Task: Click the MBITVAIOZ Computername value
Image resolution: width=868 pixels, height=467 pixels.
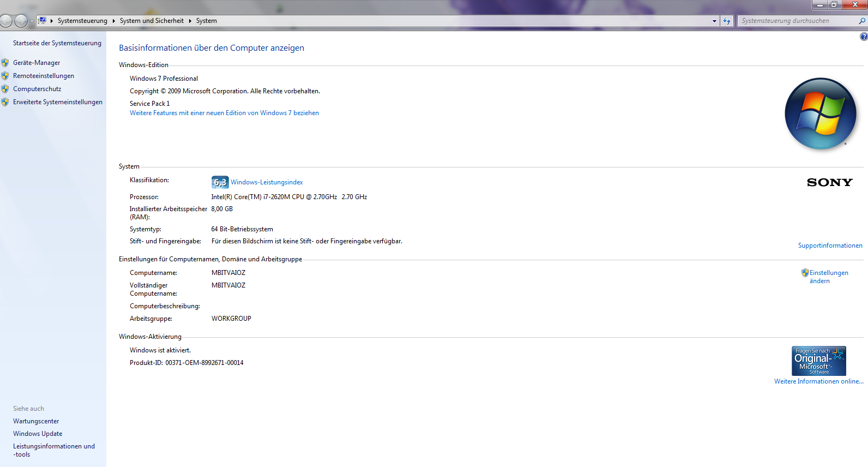Action: pyautogui.click(x=228, y=273)
